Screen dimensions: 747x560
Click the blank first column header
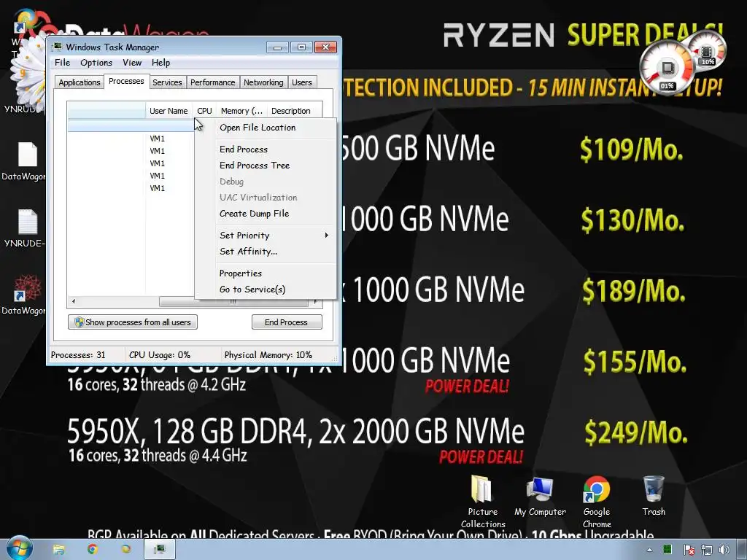pos(107,111)
